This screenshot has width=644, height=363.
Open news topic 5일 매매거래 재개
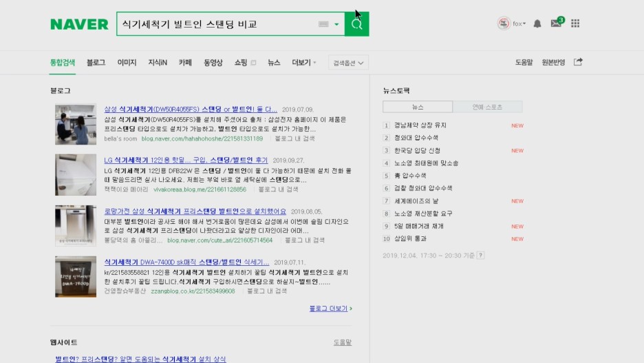pos(418,227)
